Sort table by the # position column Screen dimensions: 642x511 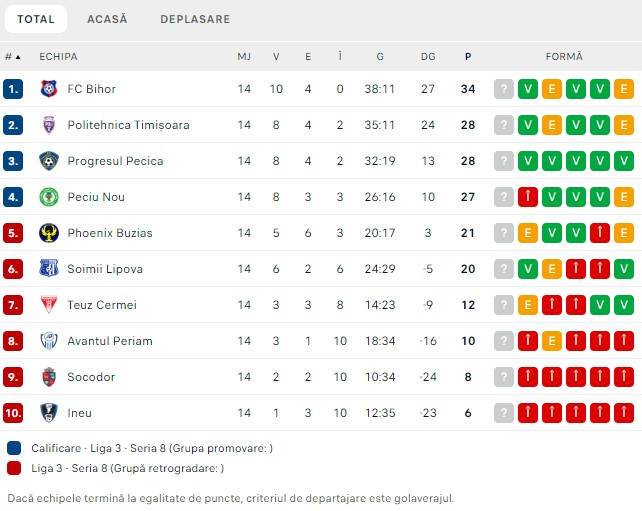click(13, 57)
